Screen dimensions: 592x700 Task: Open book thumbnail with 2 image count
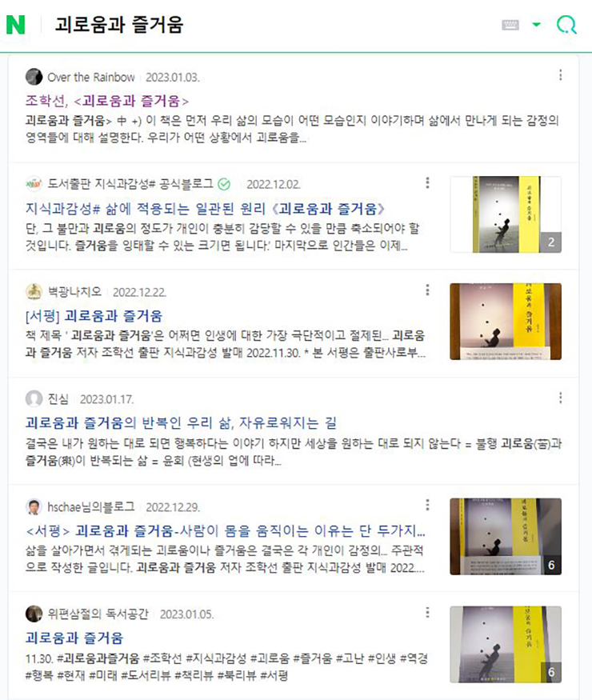pos(506,214)
